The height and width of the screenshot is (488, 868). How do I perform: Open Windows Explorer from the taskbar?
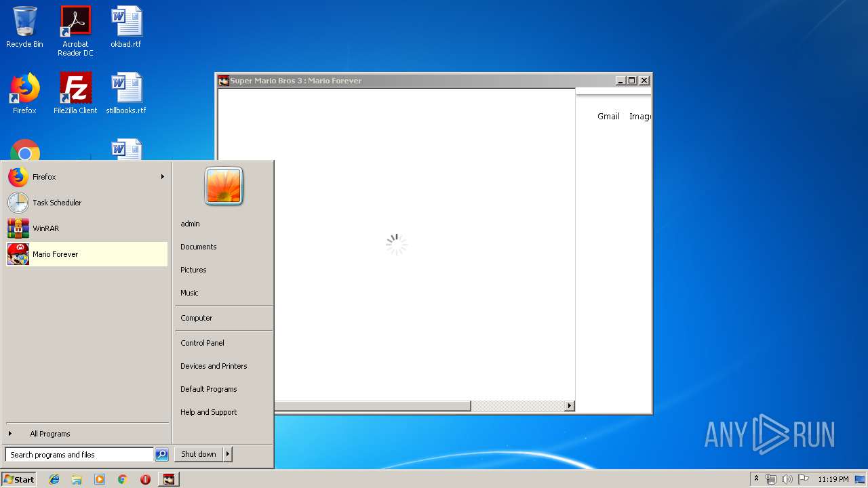(77, 479)
